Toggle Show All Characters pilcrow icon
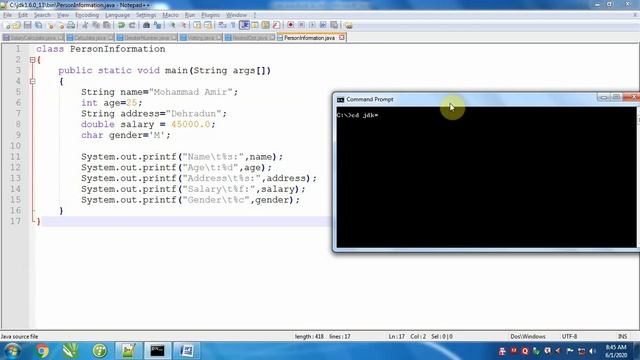This screenshot has width=640, height=360. coord(233,25)
